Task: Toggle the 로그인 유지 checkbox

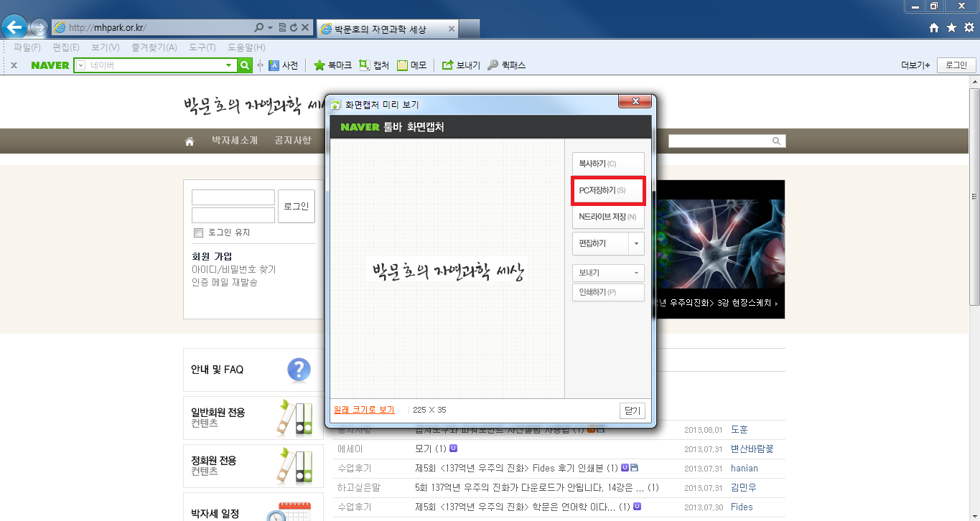Action: tap(199, 233)
